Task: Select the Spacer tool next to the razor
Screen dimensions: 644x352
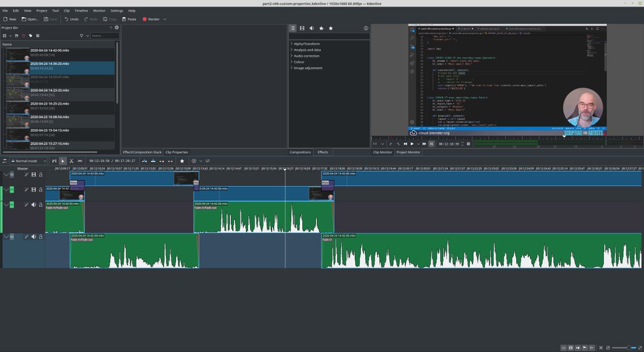Action: [80, 161]
